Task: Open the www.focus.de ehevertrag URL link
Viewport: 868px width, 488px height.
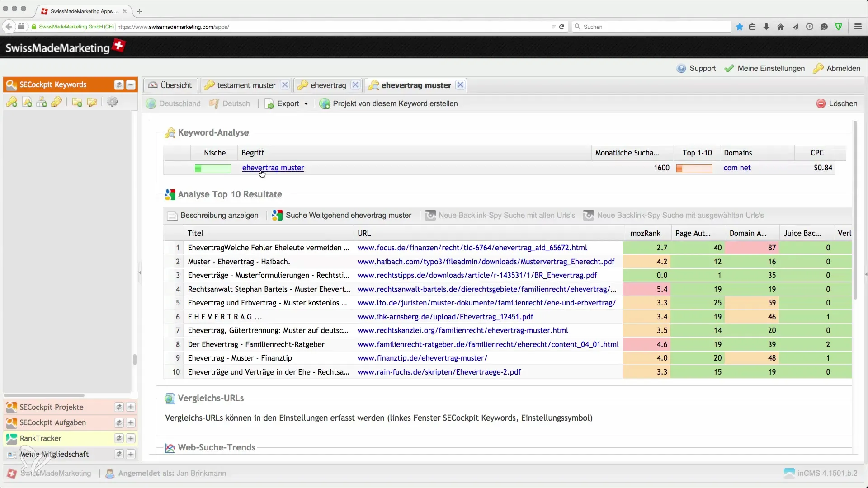Action: click(x=472, y=248)
